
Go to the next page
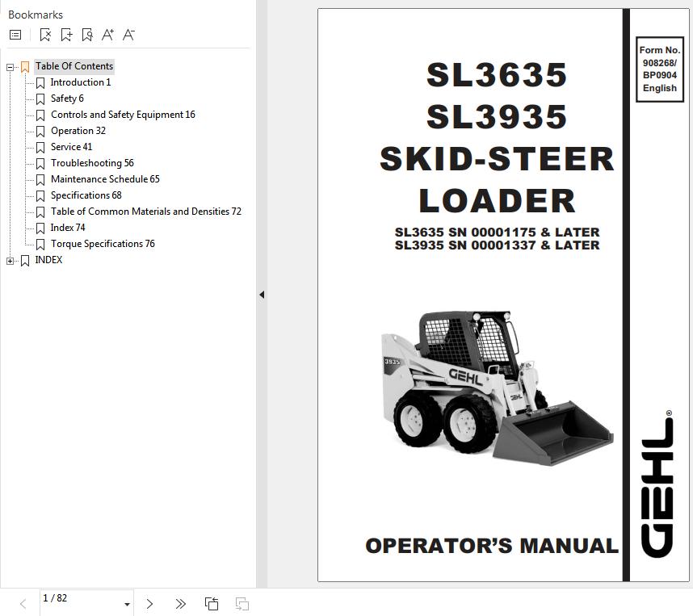149,604
